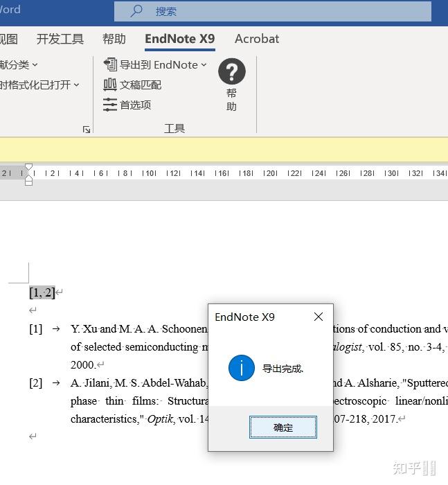Click the preferences (首选项) sliders icon
The image size is (448, 485).
pos(110,105)
